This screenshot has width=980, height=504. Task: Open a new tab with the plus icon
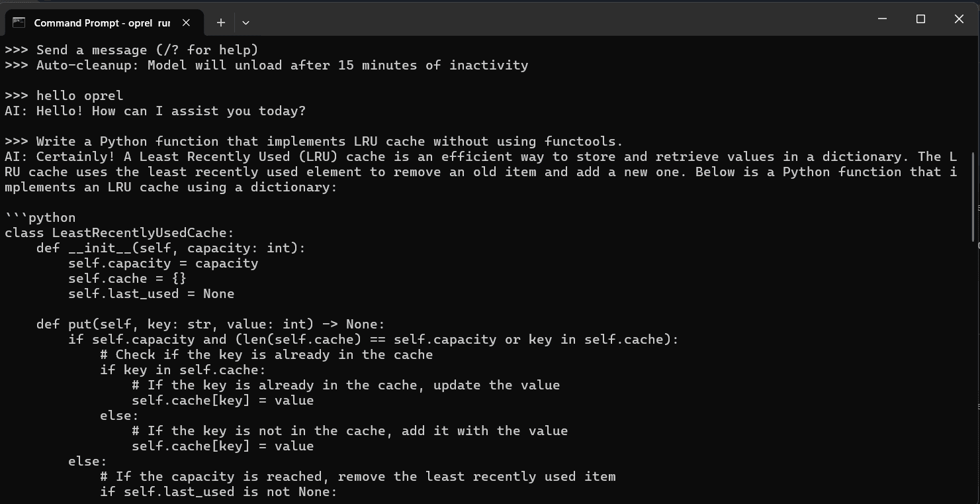[x=220, y=22]
